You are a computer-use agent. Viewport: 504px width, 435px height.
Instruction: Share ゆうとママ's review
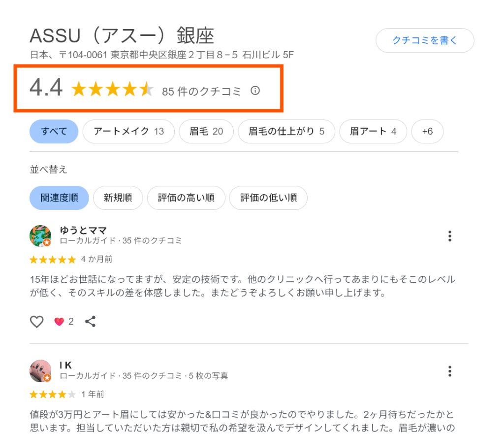click(90, 322)
